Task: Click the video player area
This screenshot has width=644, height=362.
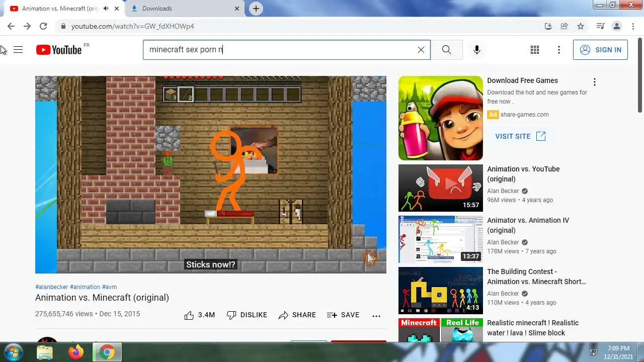Action: point(211,174)
